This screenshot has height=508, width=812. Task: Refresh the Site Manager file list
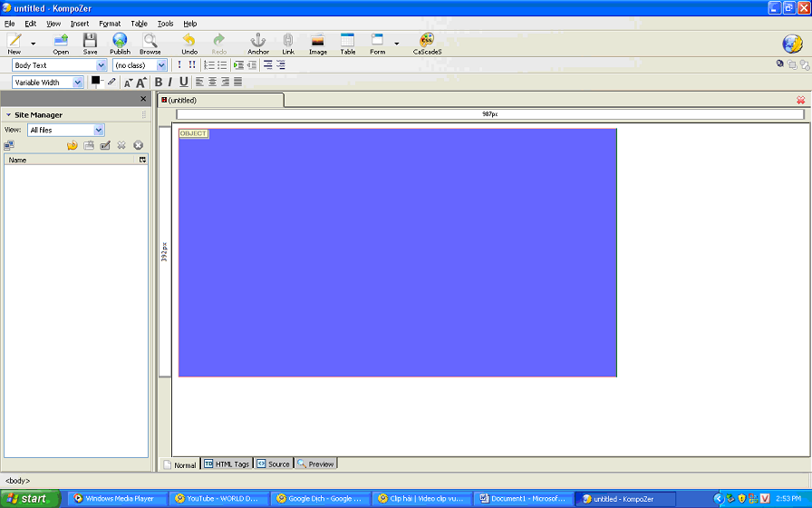[72, 145]
